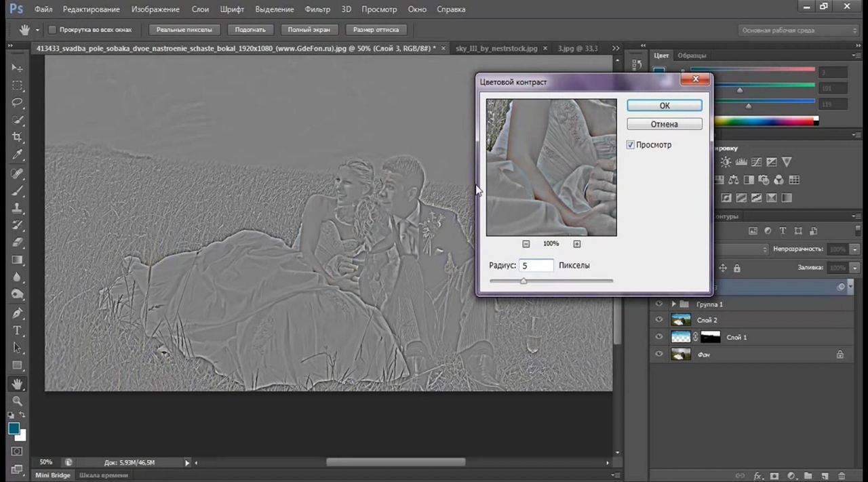This screenshot has width=868, height=482.
Task: Select the Move tool
Action: tap(17, 68)
